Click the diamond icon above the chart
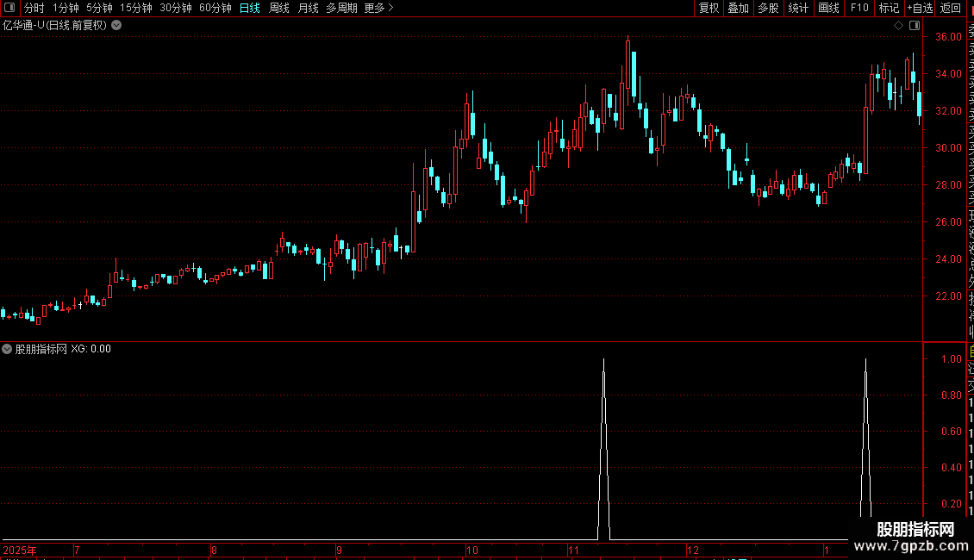This screenshot has width=974, height=560. click(x=898, y=26)
